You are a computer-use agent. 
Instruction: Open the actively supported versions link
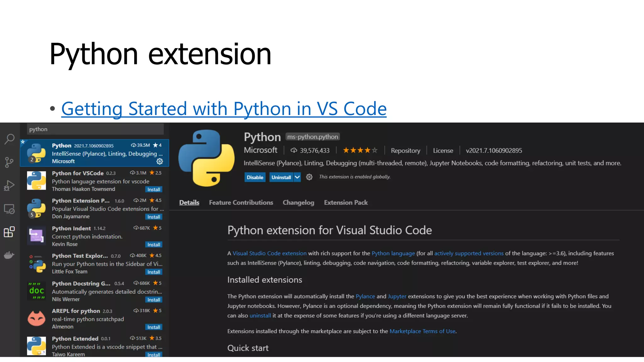tap(469, 253)
